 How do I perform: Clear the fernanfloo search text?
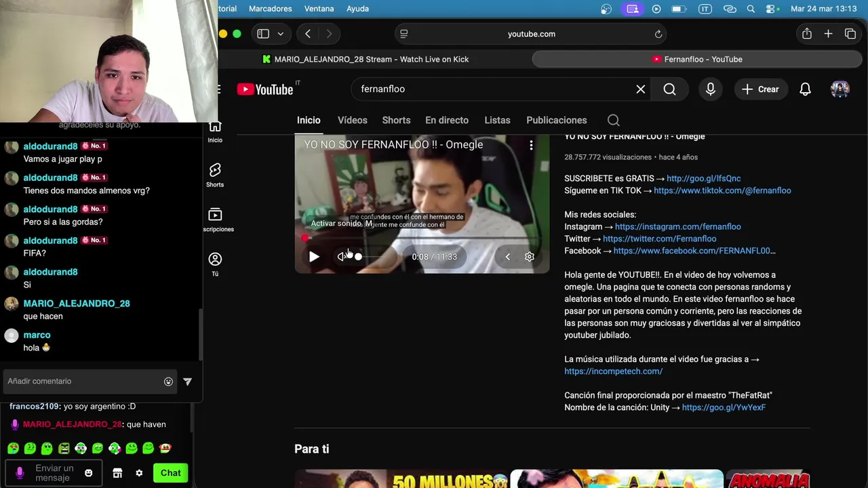point(640,89)
